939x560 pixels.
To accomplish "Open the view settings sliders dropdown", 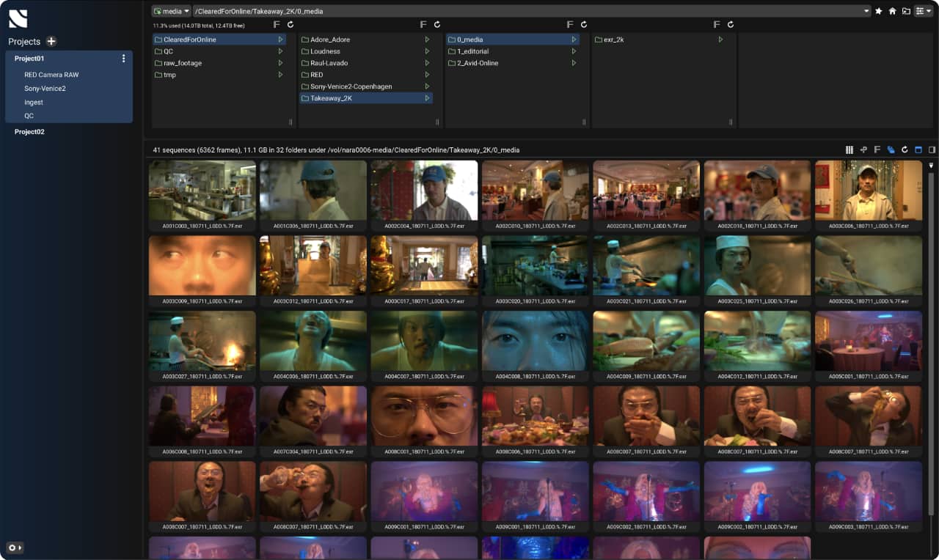I will pos(923,11).
